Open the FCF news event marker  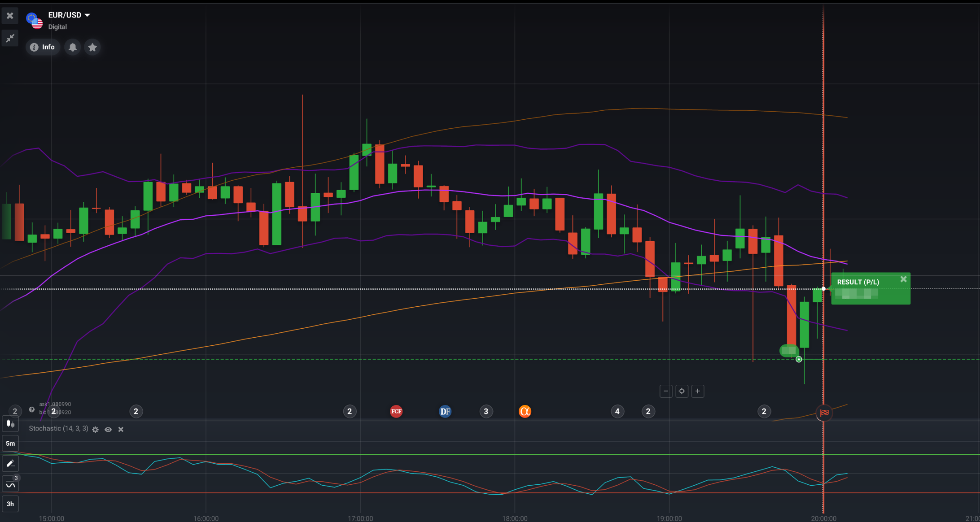(x=396, y=411)
